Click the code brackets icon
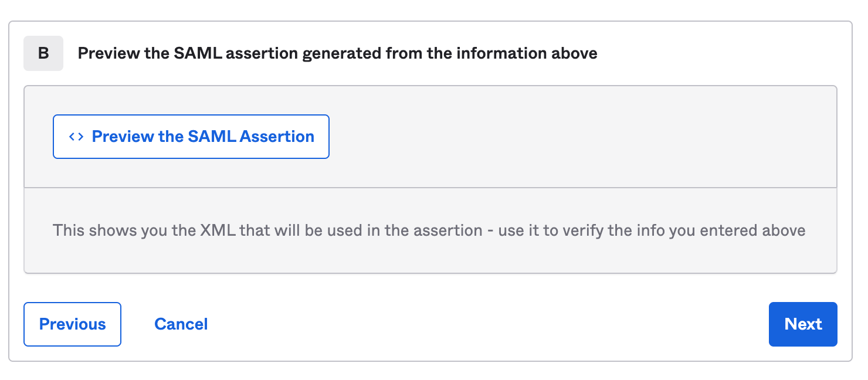This screenshot has width=868, height=380. [76, 137]
